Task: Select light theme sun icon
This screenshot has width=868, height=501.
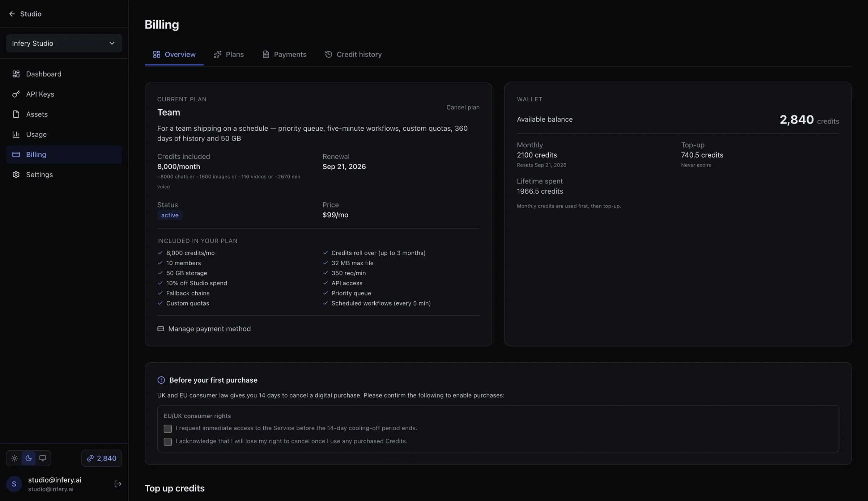Action: pos(14,458)
